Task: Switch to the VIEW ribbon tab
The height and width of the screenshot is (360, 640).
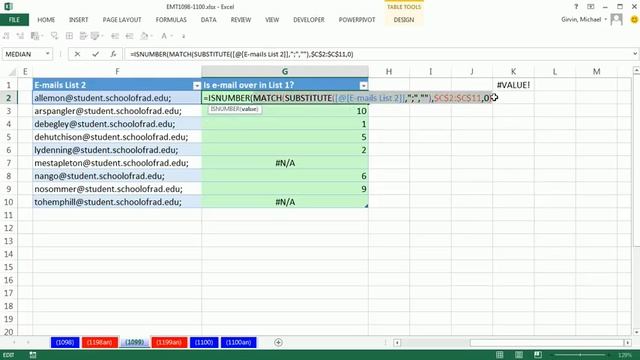Action: pos(272,20)
